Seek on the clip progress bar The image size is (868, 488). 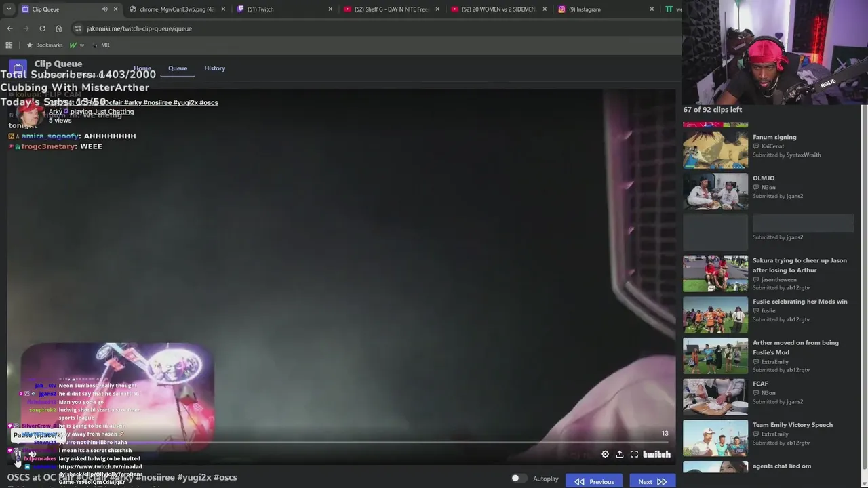341,442
